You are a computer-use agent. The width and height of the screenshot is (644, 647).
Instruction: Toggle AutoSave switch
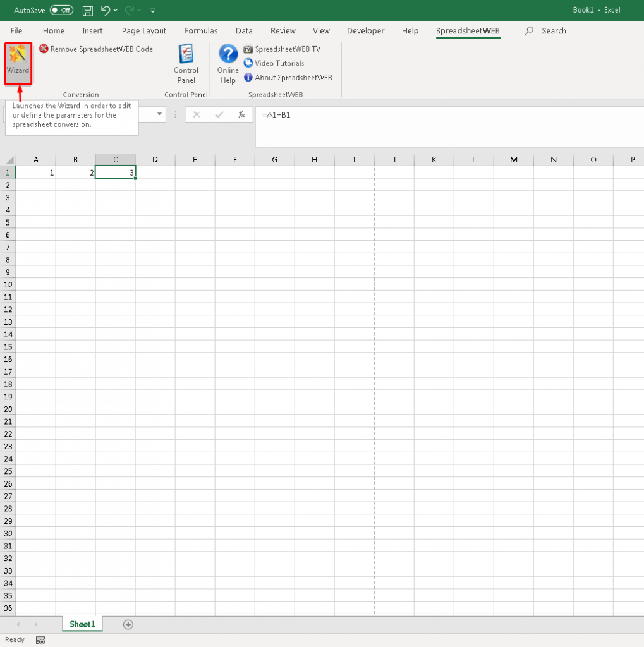point(61,10)
